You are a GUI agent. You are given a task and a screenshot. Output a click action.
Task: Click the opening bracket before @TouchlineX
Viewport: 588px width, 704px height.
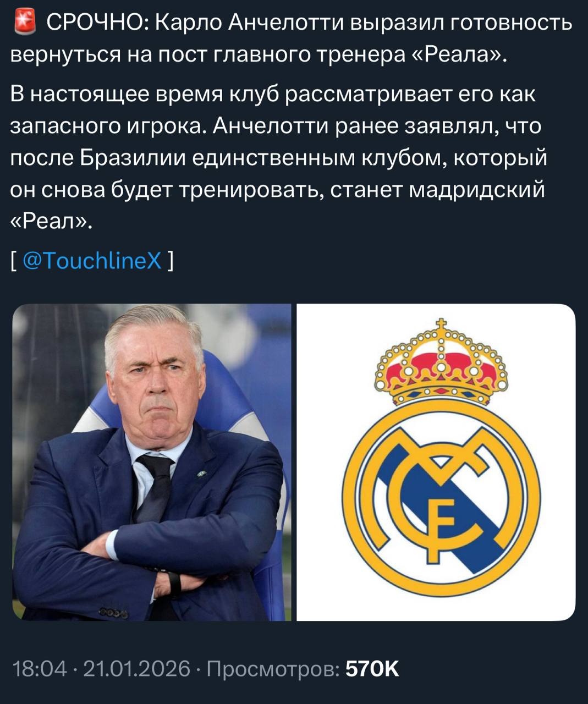pos(15,260)
